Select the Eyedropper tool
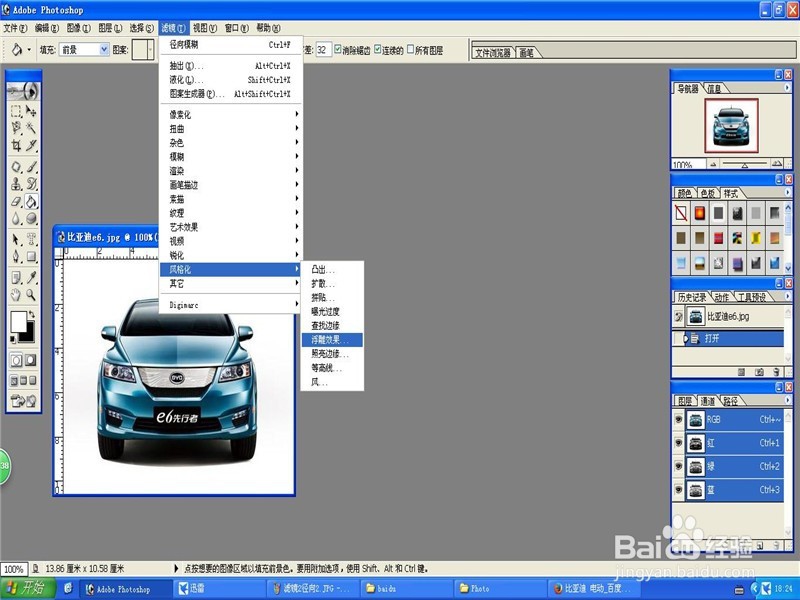 coord(31,278)
